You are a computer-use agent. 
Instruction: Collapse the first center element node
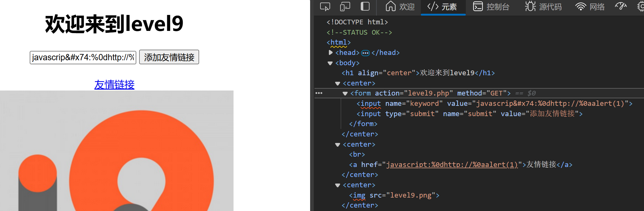[337, 84]
